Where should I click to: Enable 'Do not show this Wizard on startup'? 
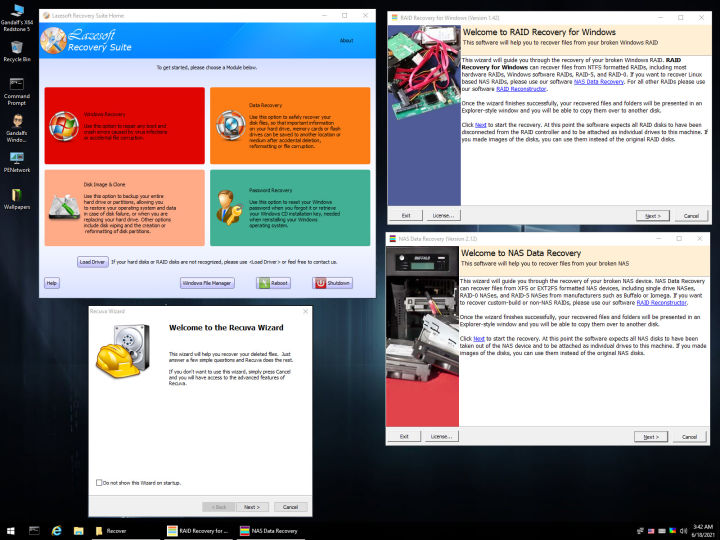tap(99, 483)
